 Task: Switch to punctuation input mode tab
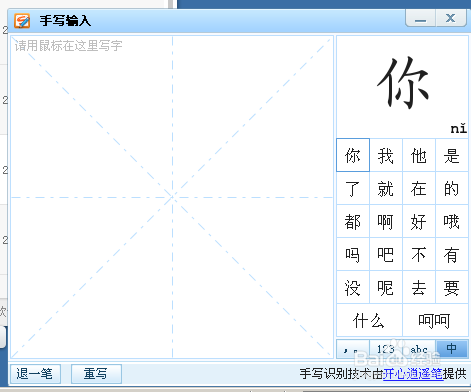tap(353, 349)
